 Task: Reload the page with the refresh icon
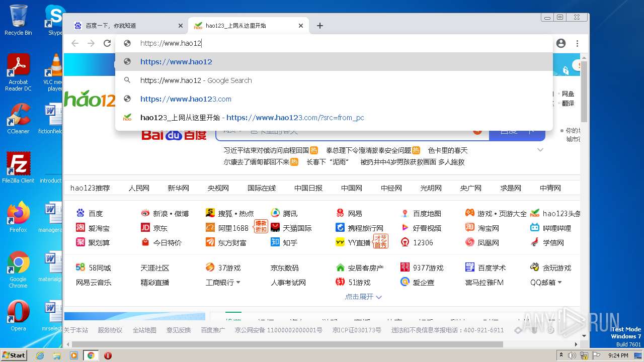[107, 43]
